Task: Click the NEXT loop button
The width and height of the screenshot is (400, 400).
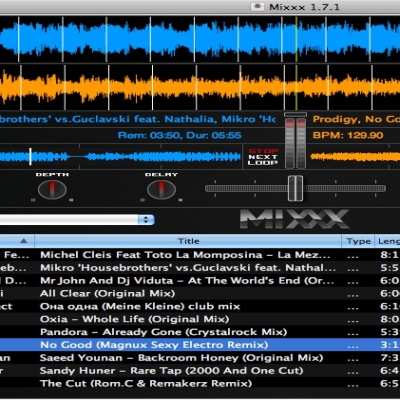Action: tap(263, 157)
